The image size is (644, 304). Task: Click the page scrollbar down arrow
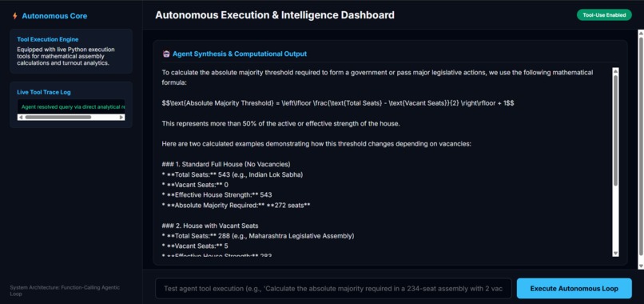pyautogui.click(x=641, y=266)
